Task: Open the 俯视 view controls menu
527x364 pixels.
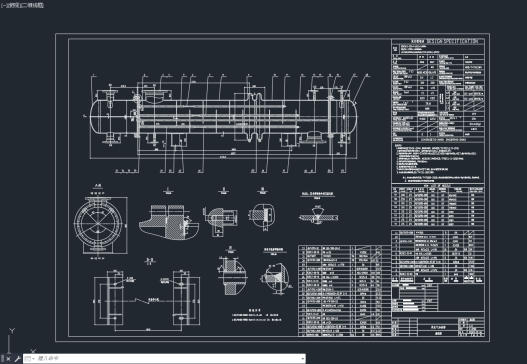Action: tap(13, 5)
